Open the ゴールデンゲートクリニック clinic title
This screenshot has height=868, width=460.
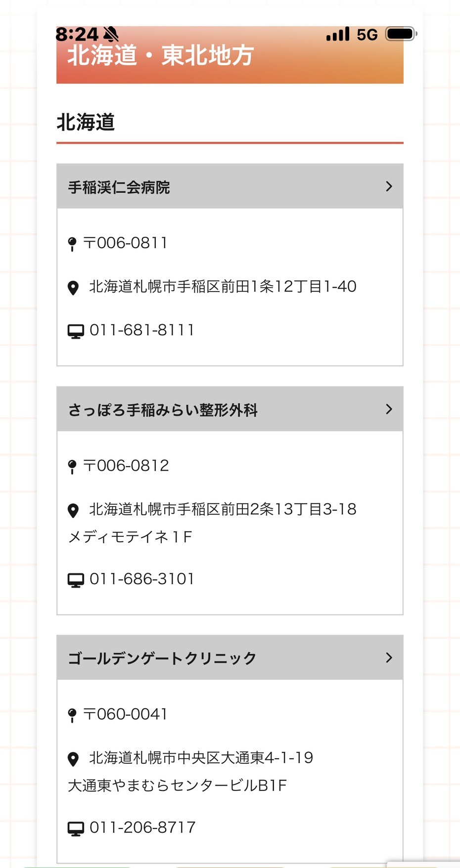pyautogui.click(x=162, y=658)
